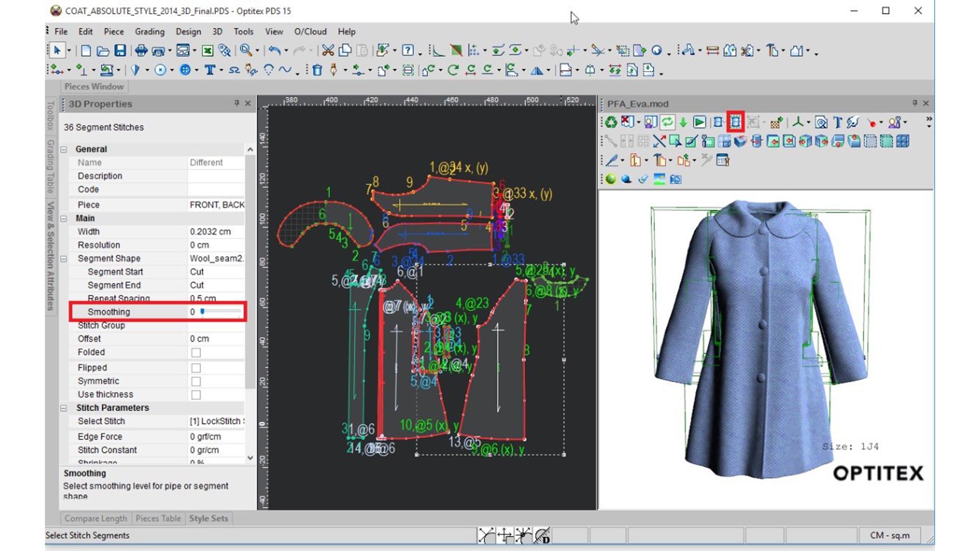980x551 pixels.
Task: Switch to the Pieces Table tab
Action: click(x=158, y=518)
